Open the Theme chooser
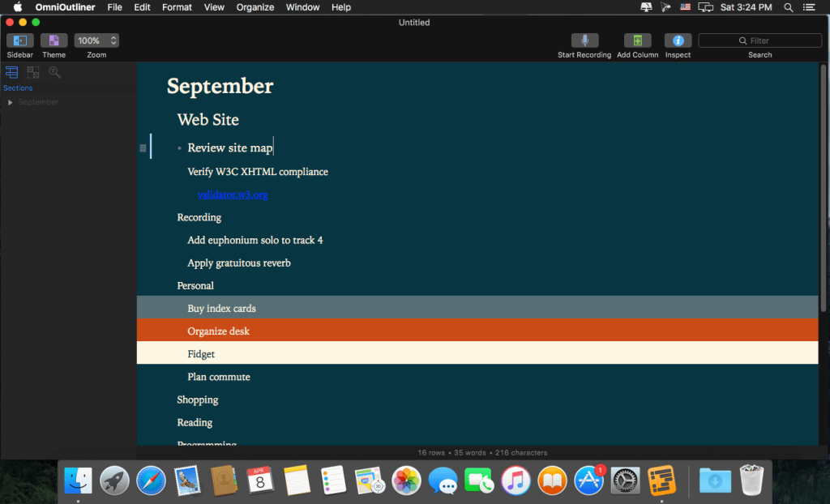 53,40
